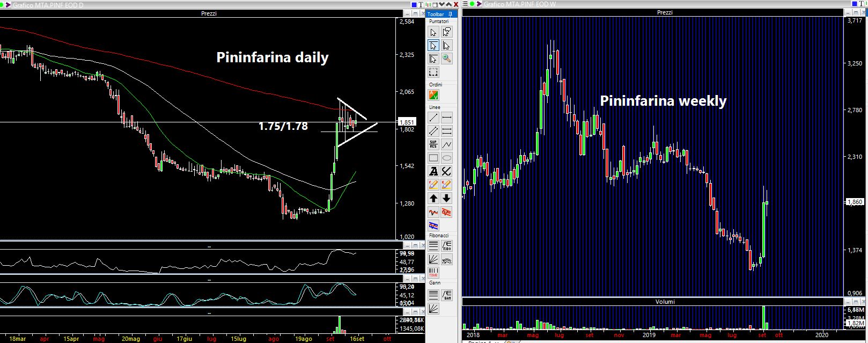Screen dimensions: 868x343
Task: Click the divider handle above daily volume panel
Action: pos(209,312)
